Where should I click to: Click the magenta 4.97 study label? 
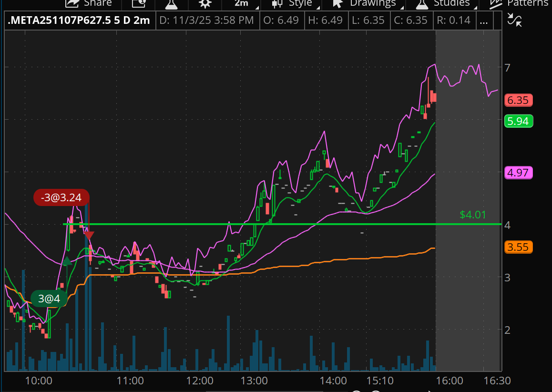coord(518,173)
